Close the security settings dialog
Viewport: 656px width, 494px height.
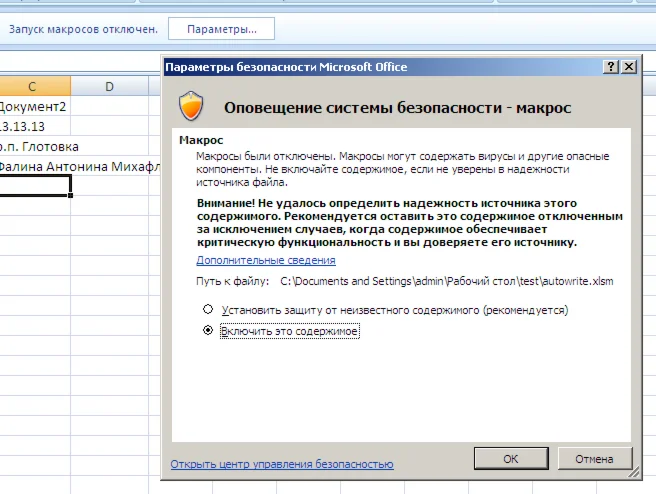click(629, 67)
